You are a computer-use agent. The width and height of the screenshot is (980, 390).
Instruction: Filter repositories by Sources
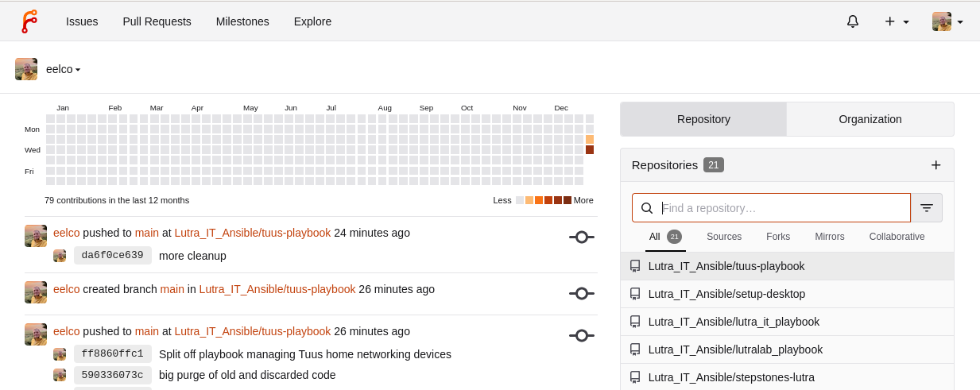point(723,237)
